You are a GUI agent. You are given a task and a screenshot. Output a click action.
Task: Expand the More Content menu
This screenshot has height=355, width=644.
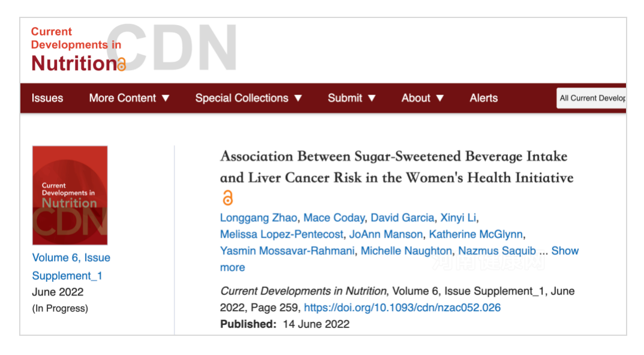click(x=130, y=98)
